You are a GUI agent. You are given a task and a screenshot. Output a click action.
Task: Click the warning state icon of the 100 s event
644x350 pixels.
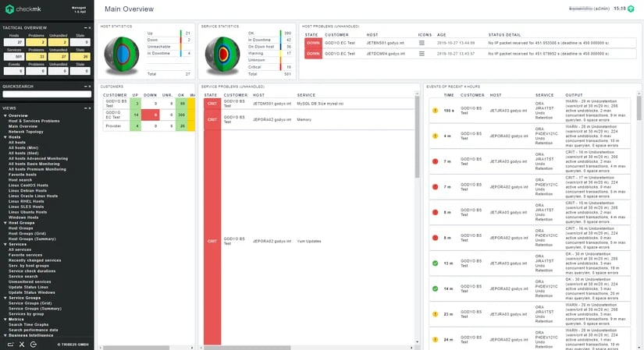click(x=435, y=111)
